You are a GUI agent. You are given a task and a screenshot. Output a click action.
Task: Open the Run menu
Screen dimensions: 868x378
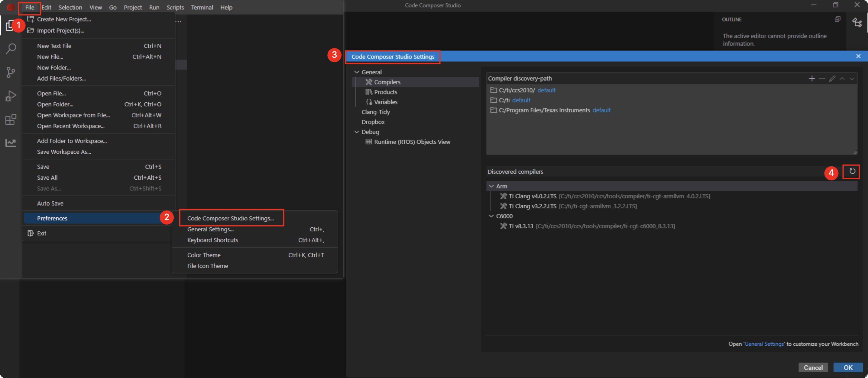[154, 7]
